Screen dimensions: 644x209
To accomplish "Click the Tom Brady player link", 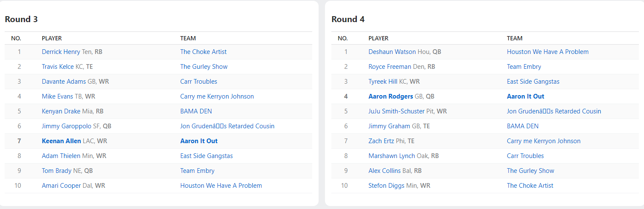I will pyautogui.click(x=56, y=171).
